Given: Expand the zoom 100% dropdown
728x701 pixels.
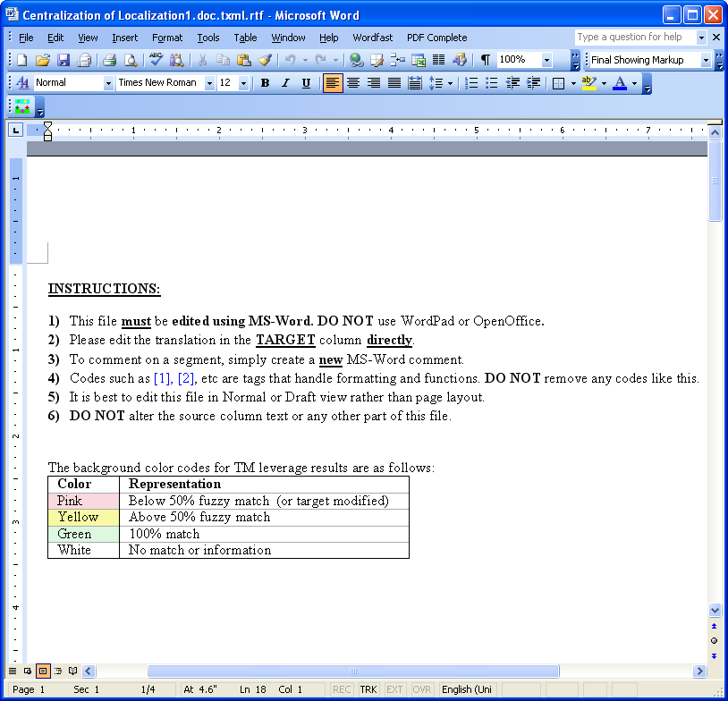Looking at the screenshot, I should click(546, 60).
